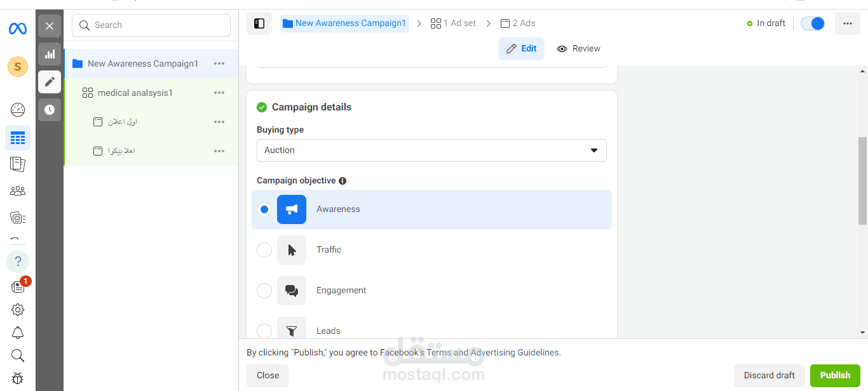Open the clock history icon
This screenshot has width=868, height=391.
[50, 110]
